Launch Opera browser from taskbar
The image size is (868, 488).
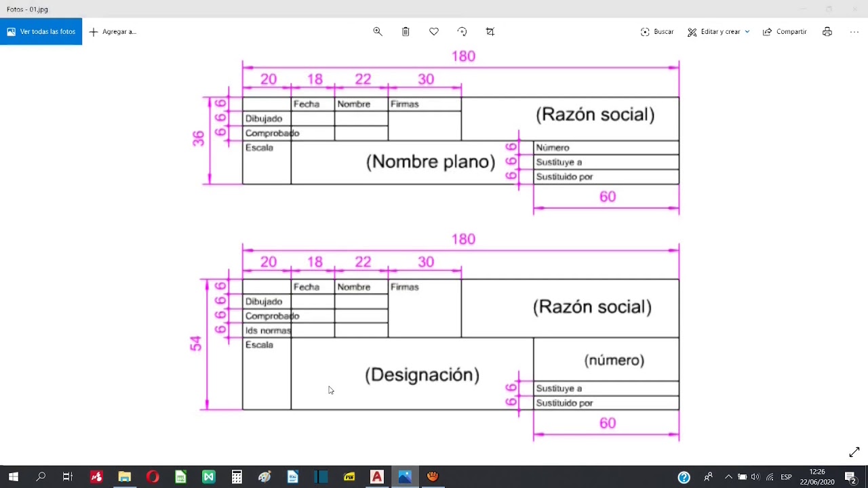[153, 477]
